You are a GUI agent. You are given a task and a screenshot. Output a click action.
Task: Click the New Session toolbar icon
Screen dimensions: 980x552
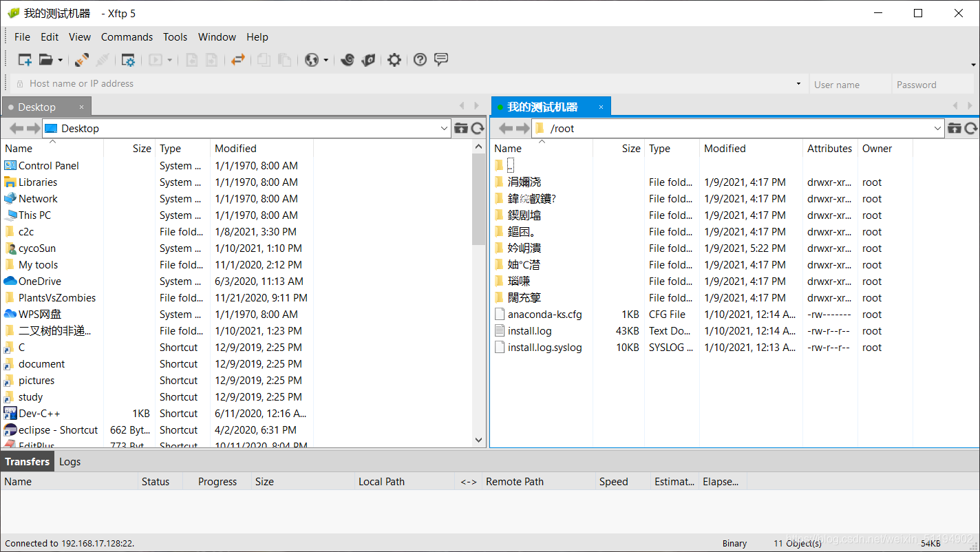(25, 60)
